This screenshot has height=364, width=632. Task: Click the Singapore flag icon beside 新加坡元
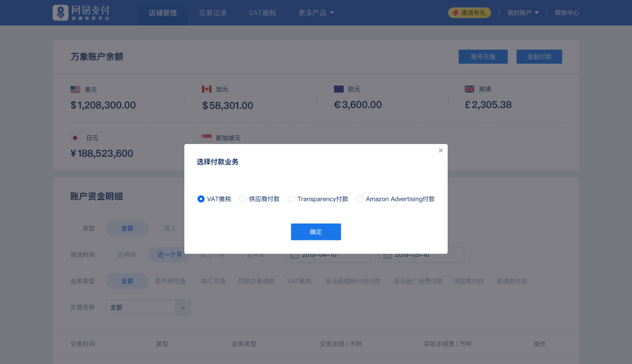(x=207, y=138)
